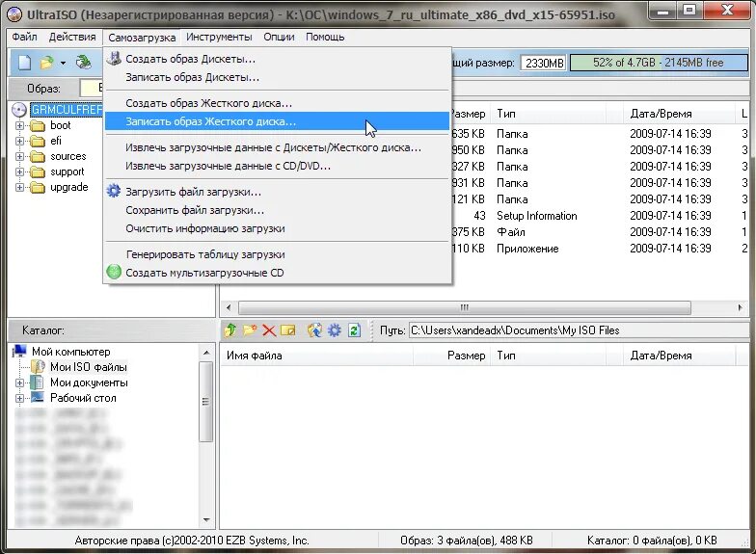Image resolution: width=756 pixels, height=554 pixels.
Task: Expand the support folder node
Action: point(19,171)
